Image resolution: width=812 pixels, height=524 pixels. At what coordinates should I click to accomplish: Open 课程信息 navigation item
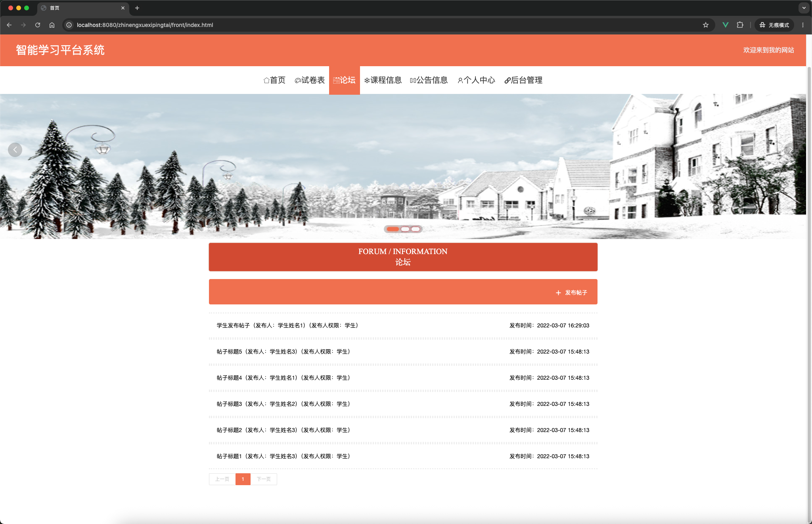pyautogui.click(x=383, y=80)
